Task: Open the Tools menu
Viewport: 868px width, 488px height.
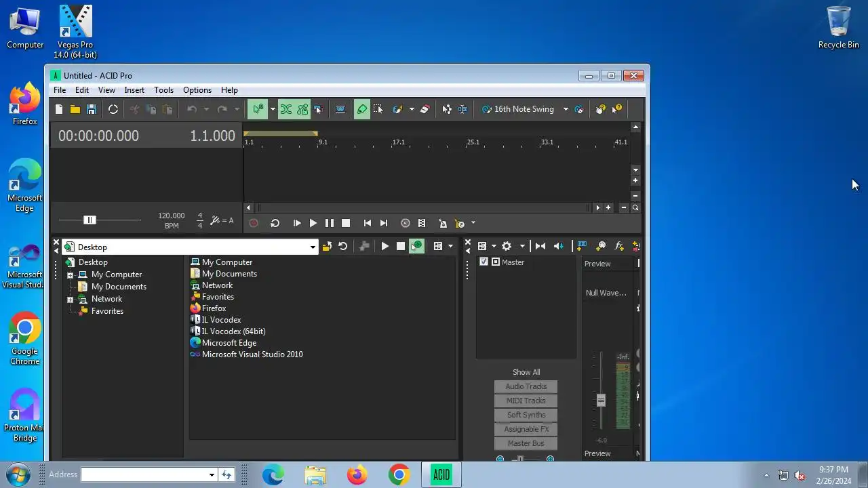Action: click(x=163, y=90)
